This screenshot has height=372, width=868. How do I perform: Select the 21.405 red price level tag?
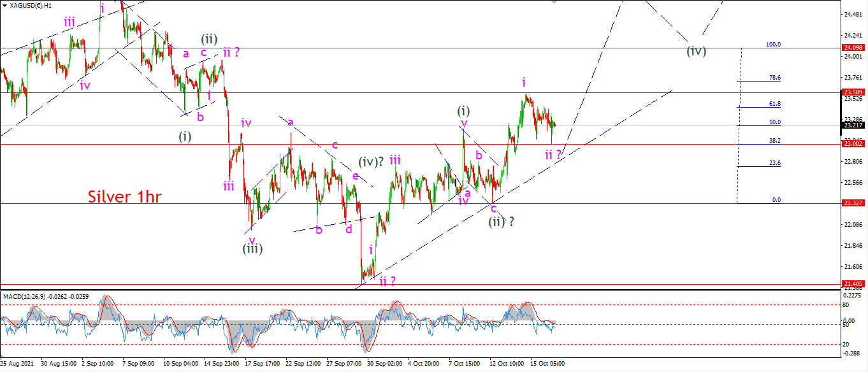click(x=853, y=284)
